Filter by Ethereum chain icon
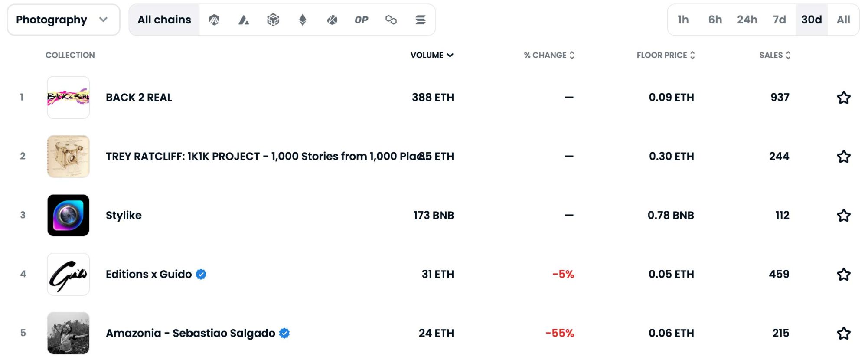 pos(303,20)
